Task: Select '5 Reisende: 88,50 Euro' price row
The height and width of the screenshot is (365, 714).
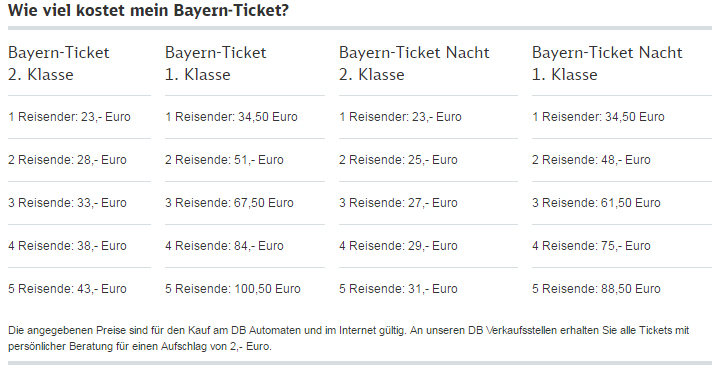Action: [x=596, y=289]
